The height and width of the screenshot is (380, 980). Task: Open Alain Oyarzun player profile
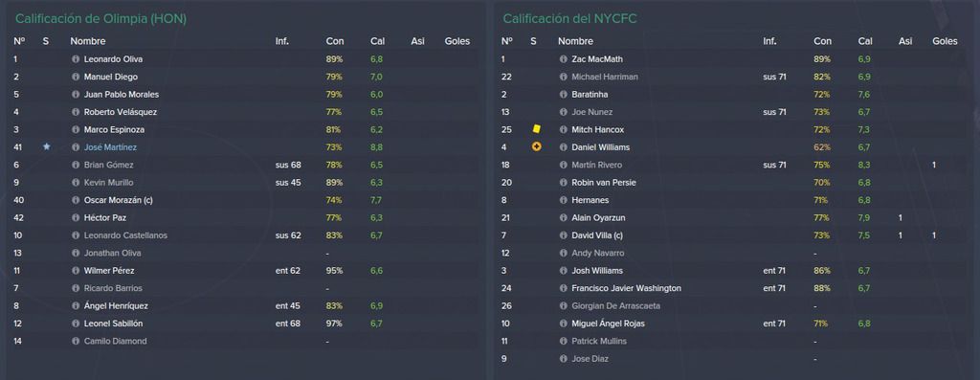597,218
